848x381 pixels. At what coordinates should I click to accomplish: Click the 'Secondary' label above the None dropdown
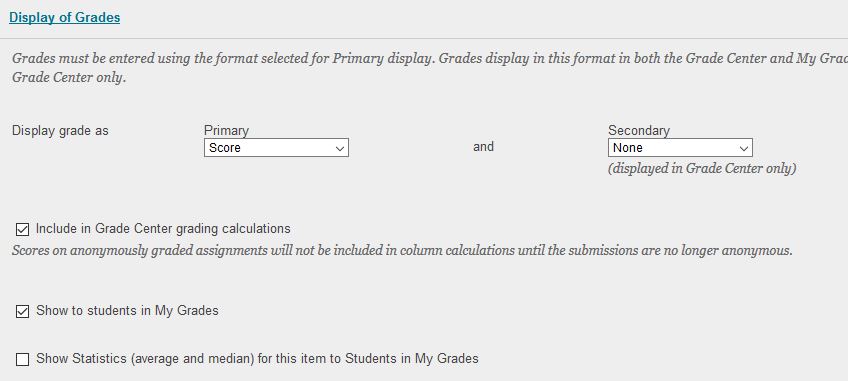[639, 130]
